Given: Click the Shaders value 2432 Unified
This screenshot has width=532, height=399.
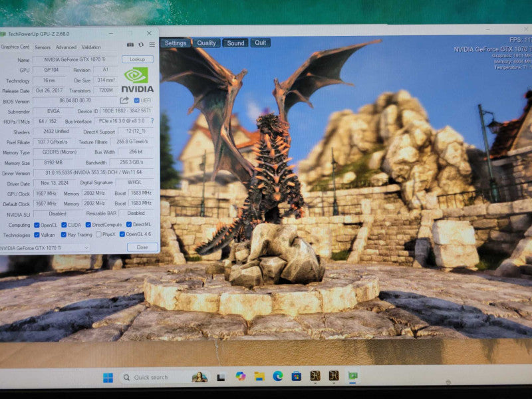Looking at the screenshot, I should [56, 132].
